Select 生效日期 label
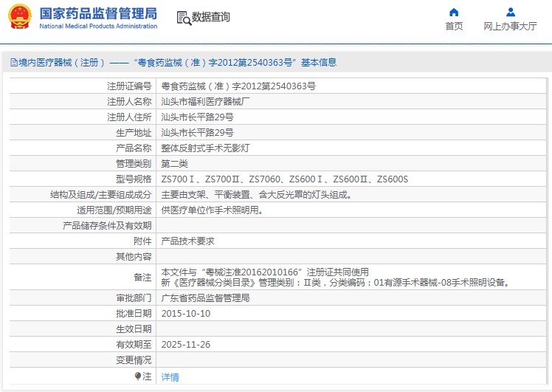The height and width of the screenshot is (392, 552). 134,329
